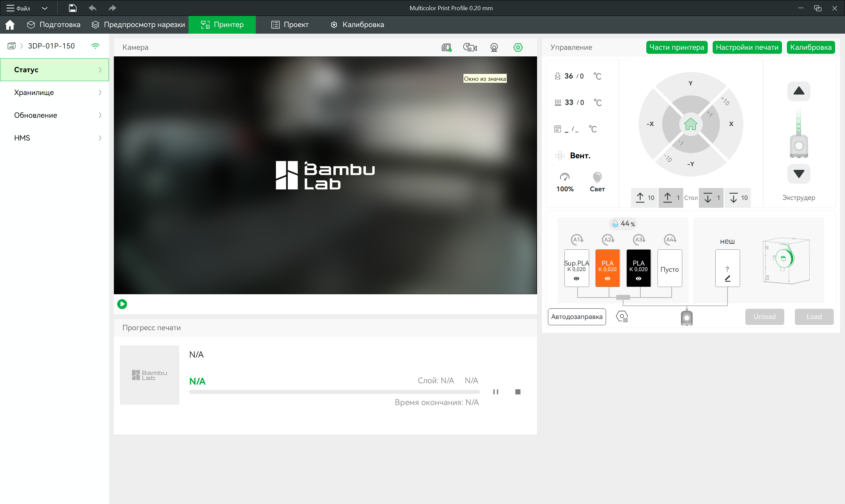Viewport: 845px width, 504px height.
Task: Click the save project icon
Action: pos(72,8)
